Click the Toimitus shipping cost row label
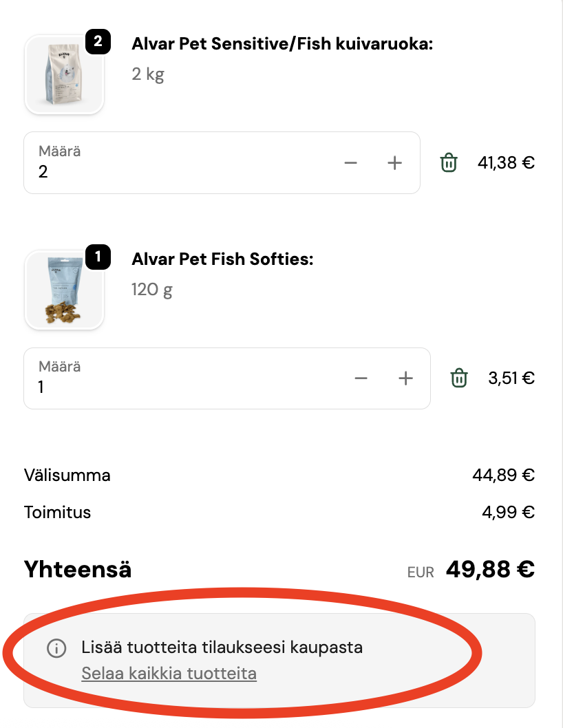 click(x=57, y=513)
